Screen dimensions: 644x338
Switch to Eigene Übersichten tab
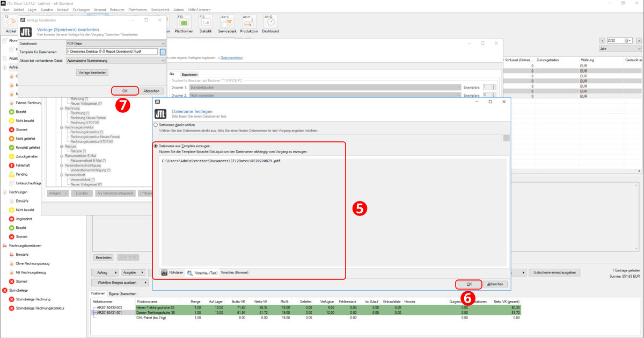pos(122,294)
